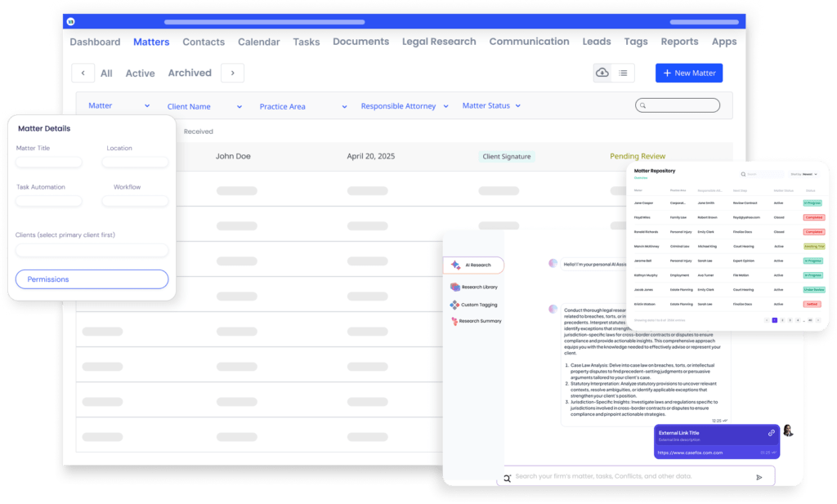
Task: Go to the Dashboard navigation item
Action: [95, 41]
